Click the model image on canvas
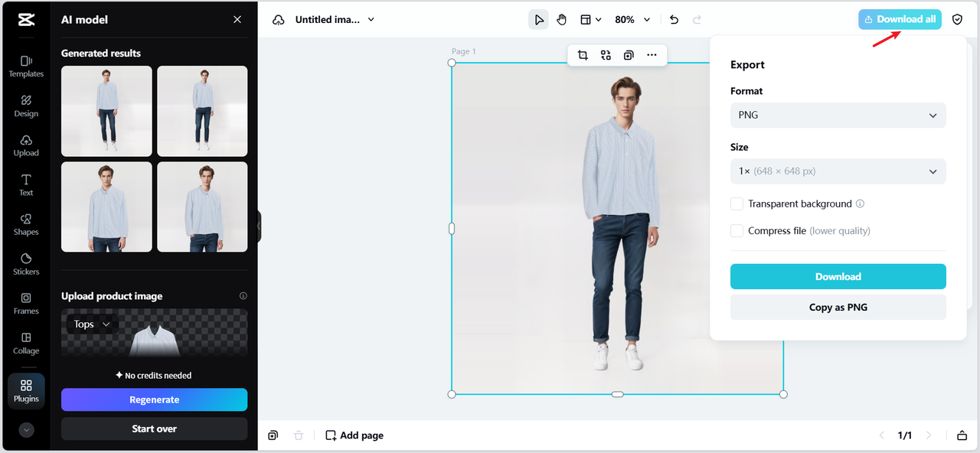This screenshot has height=453, width=980. [617, 228]
